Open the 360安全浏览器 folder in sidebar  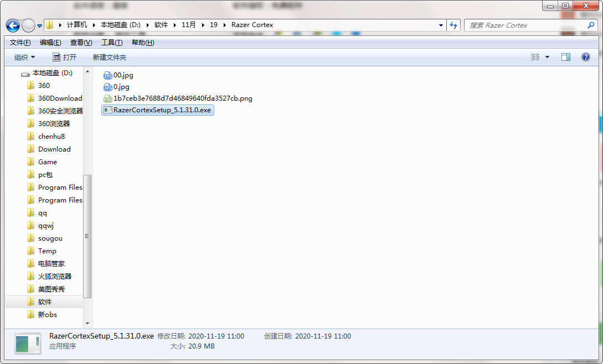click(x=55, y=111)
